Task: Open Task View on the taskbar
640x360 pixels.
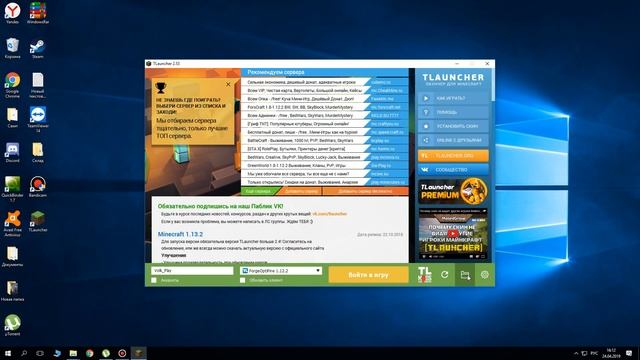Action: tap(40, 353)
